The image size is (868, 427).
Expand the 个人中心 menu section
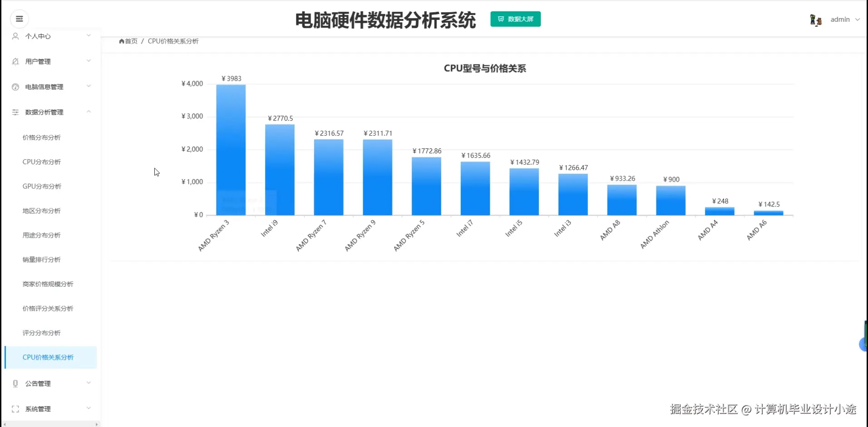point(50,36)
